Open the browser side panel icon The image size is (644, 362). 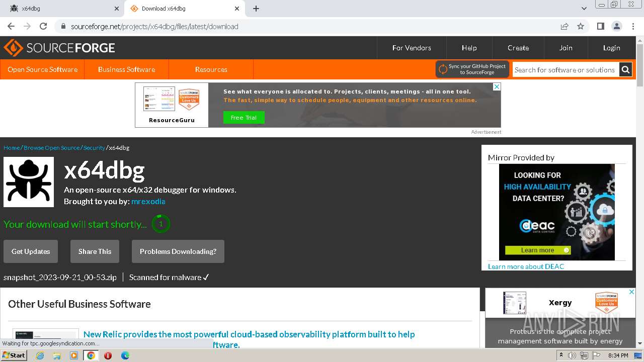click(x=600, y=26)
